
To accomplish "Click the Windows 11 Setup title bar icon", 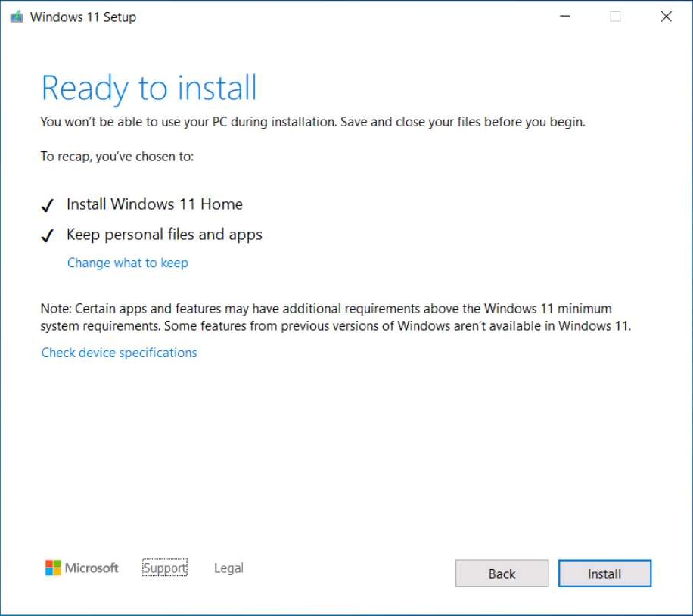I will pos(17,15).
